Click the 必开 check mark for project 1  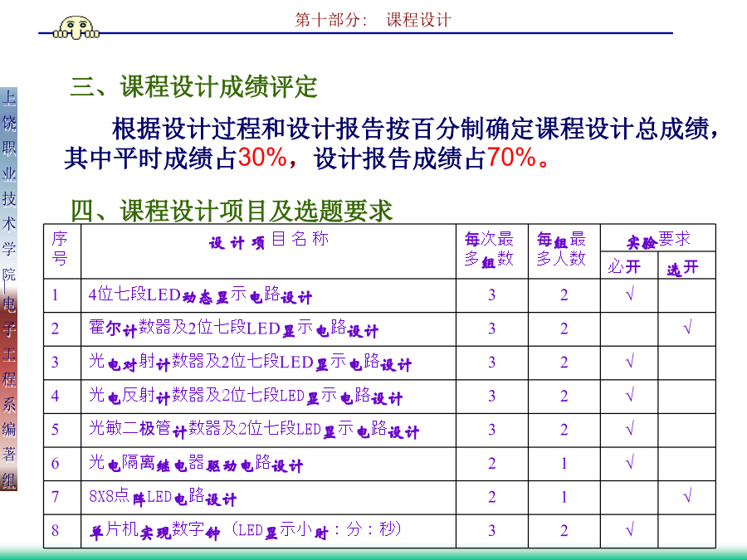(629, 295)
